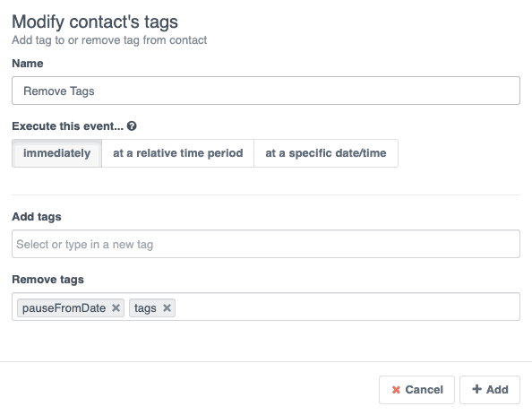
Task: Select the 'immediately' execution option
Action: [56, 153]
